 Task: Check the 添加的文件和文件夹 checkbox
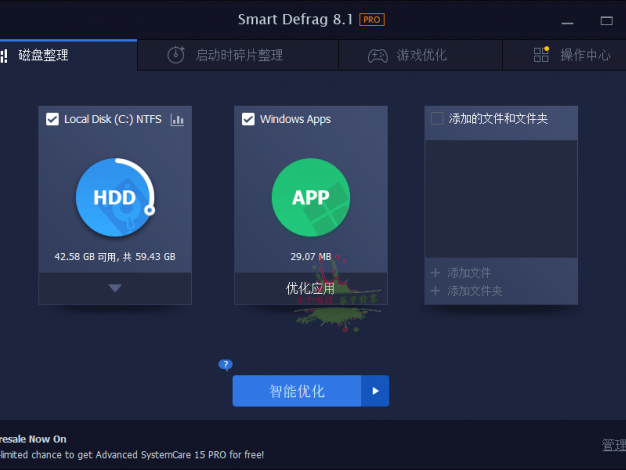(437, 119)
